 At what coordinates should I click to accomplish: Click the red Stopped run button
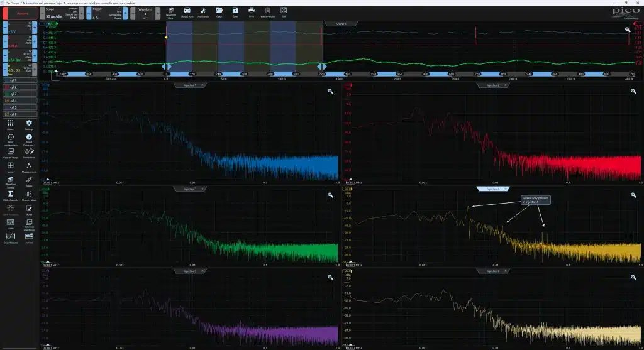(x=19, y=14)
